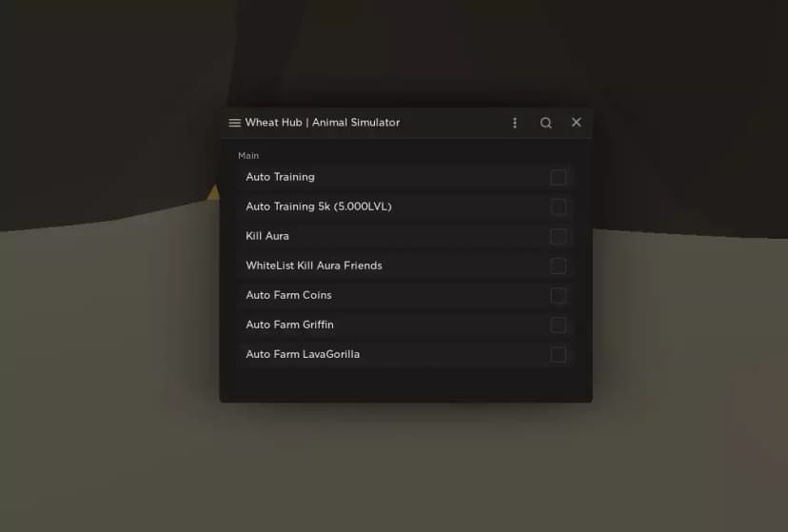Toggle Auto Training 5k (5.000LVL) checkbox
Viewport: 788px width, 532px height.
point(559,207)
